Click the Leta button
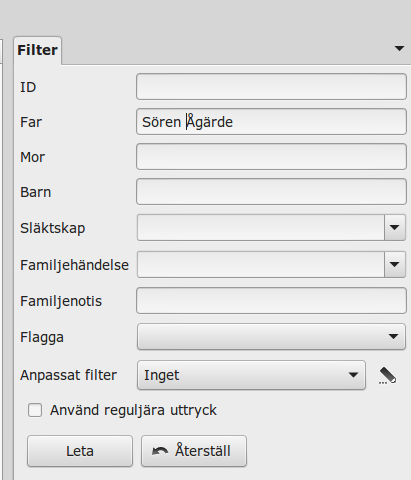Image resolution: width=411 pixels, height=480 pixels. point(80,451)
